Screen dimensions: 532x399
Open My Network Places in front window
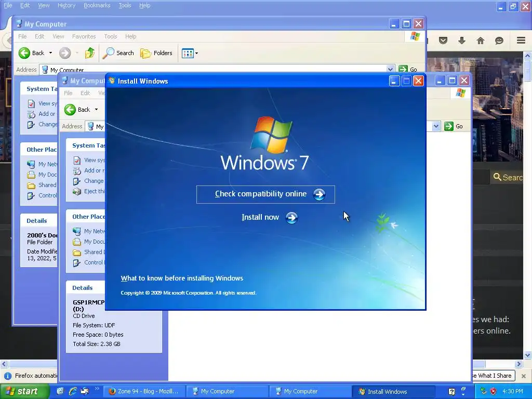pyautogui.click(x=95, y=231)
